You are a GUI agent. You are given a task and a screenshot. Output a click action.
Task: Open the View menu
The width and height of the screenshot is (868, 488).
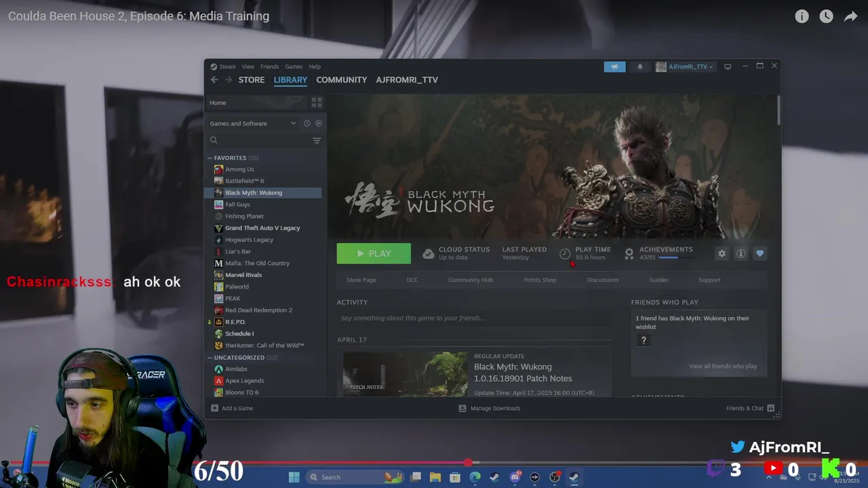point(248,66)
